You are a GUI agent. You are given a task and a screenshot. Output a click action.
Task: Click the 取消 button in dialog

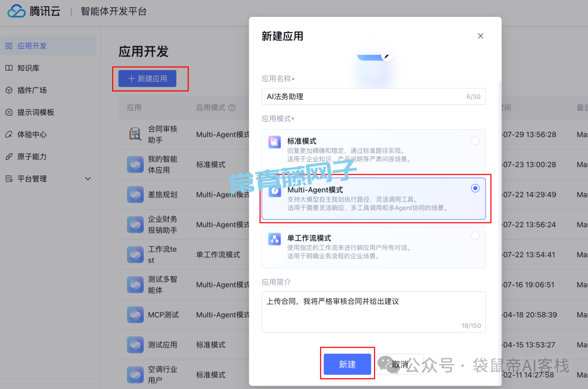click(x=400, y=364)
